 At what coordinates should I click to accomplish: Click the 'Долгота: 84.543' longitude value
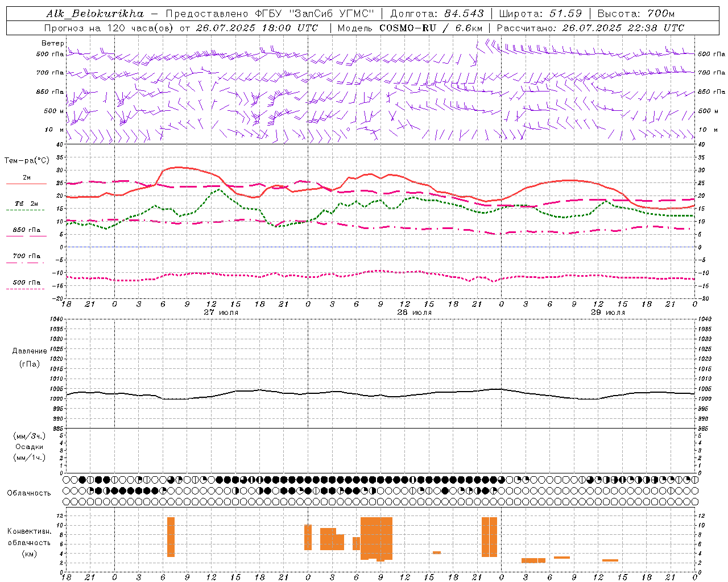click(x=437, y=14)
